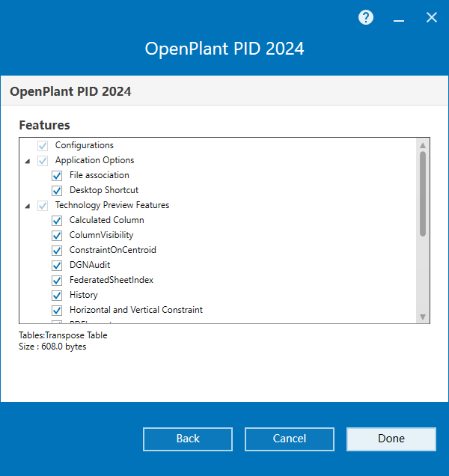Uncheck the FederatedSheetIndex checkbox
449x476 pixels.
[x=57, y=280]
